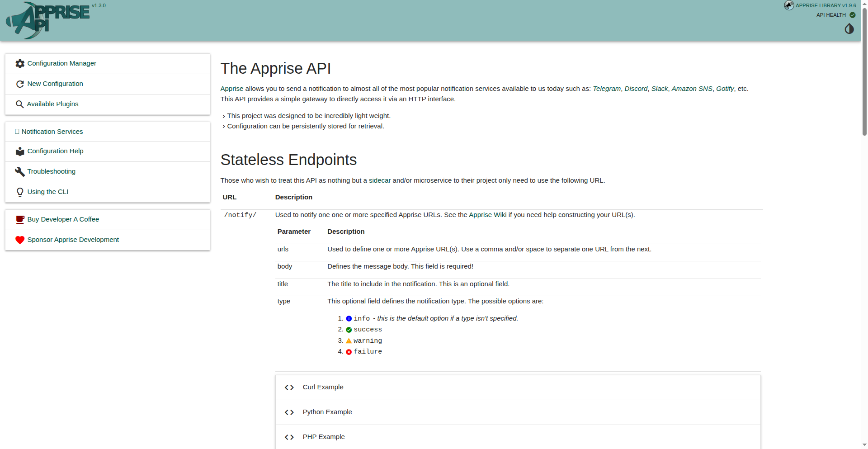Open Notification Services in the sidebar
The height and width of the screenshot is (449, 868).
point(52,132)
